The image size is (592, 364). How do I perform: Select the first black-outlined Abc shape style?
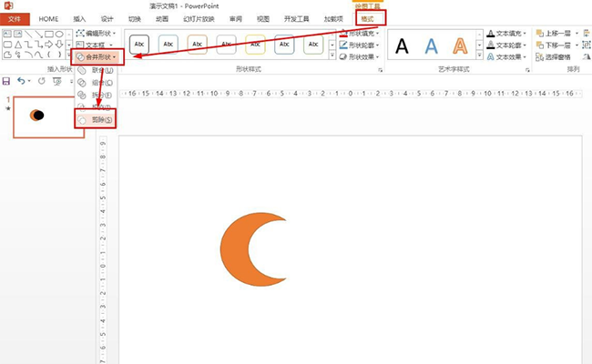tap(139, 44)
